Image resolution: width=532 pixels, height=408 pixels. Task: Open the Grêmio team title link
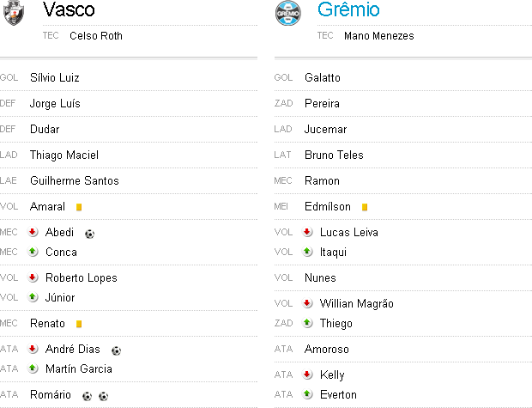(x=348, y=10)
